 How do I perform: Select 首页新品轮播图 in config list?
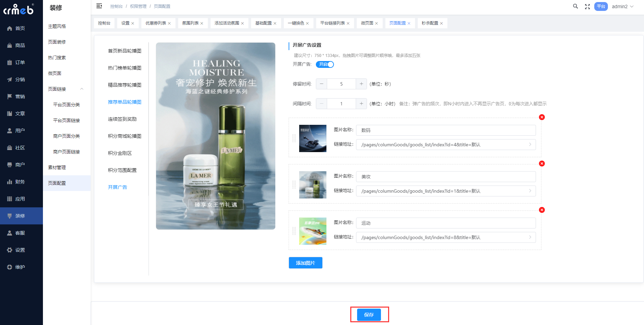coord(124,51)
